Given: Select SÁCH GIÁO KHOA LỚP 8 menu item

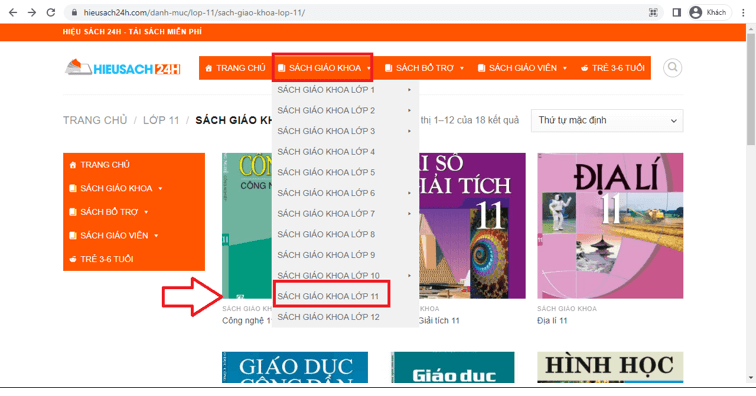Looking at the screenshot, I should coord(345,234).
